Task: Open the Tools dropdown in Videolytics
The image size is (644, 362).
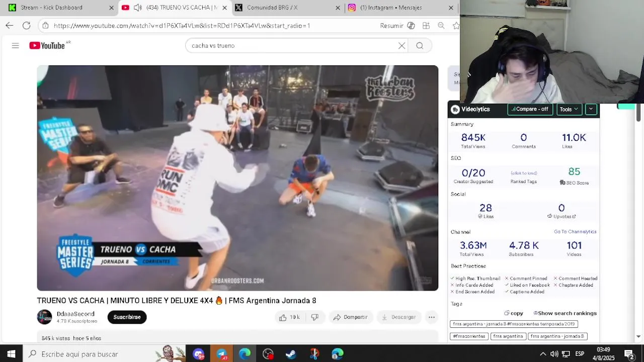Action: [x=569, y=109]
